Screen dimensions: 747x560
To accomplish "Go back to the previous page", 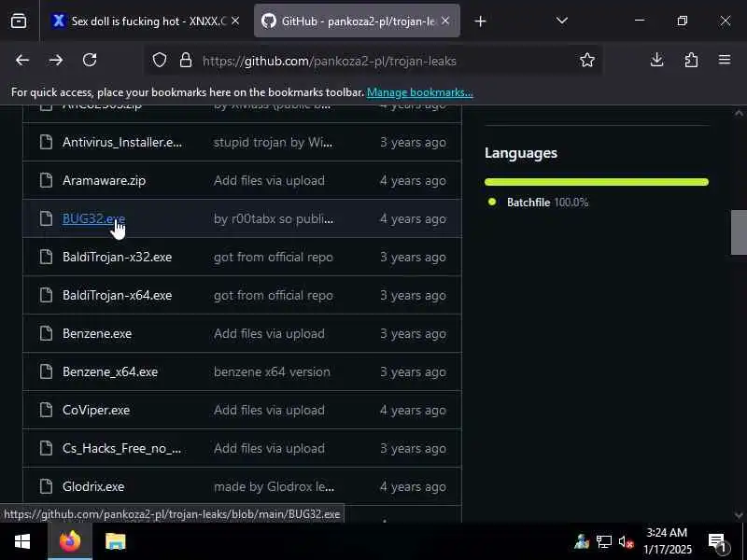I will click(21, 60).
